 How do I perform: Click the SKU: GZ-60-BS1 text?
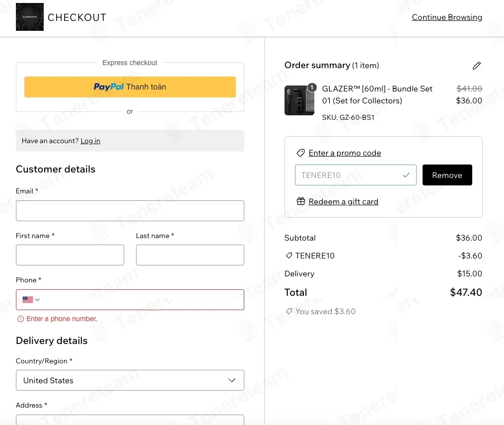pos(348,117)
